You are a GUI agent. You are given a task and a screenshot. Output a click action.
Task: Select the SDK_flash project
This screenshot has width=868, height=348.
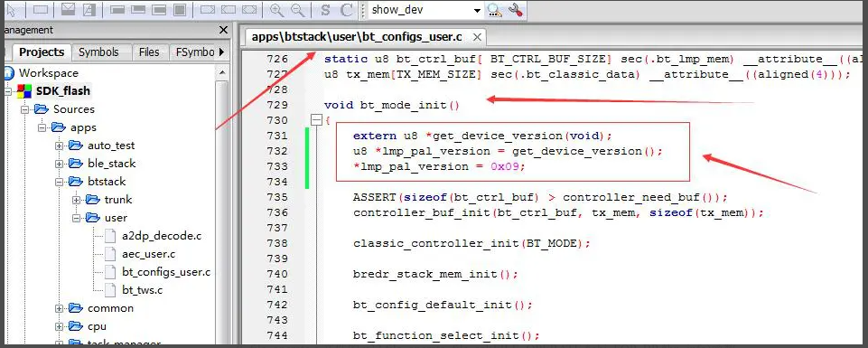point(62,91)
